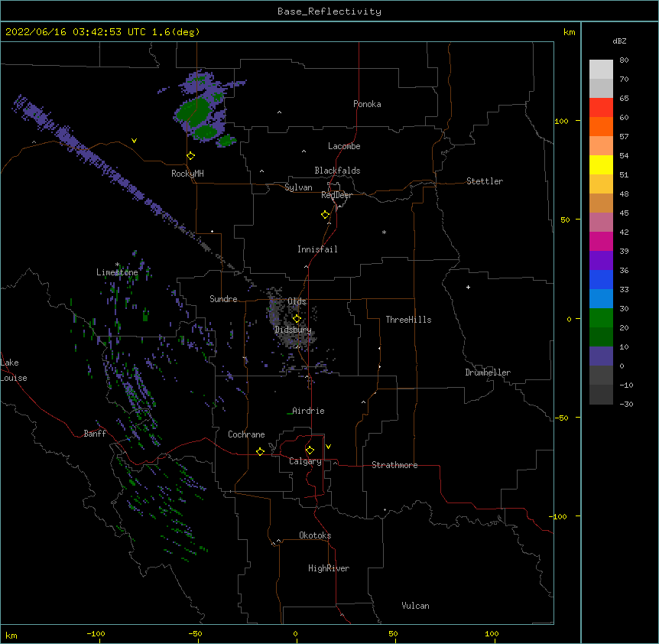Pick the slate purple 0–10 dBZ swatch
659x644 pixels.
[601, 356]
